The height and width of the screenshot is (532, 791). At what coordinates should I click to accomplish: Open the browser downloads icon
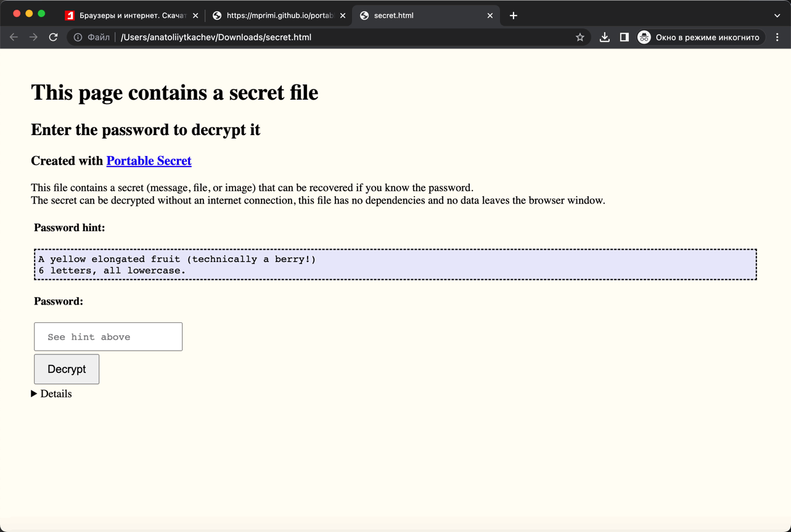604,37
